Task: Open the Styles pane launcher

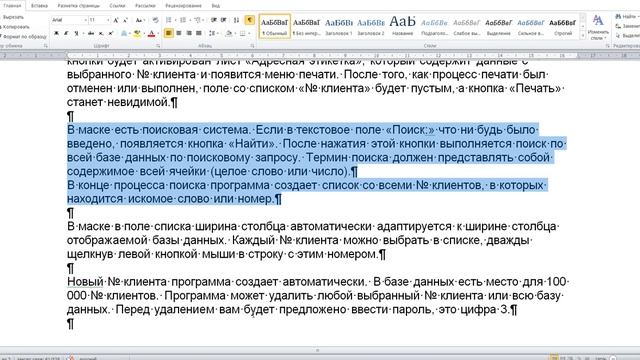Action: [607, 46]
